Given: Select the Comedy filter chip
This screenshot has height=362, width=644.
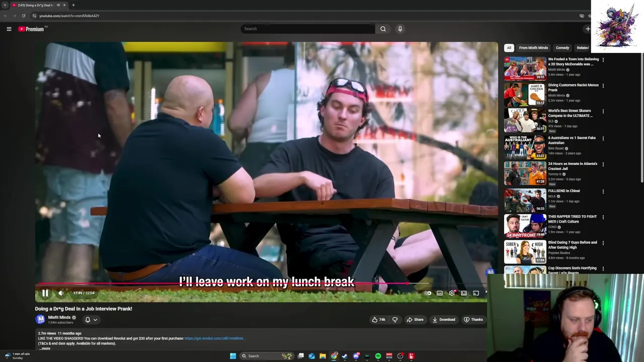Looking at the screenshot, I should 562,48.
